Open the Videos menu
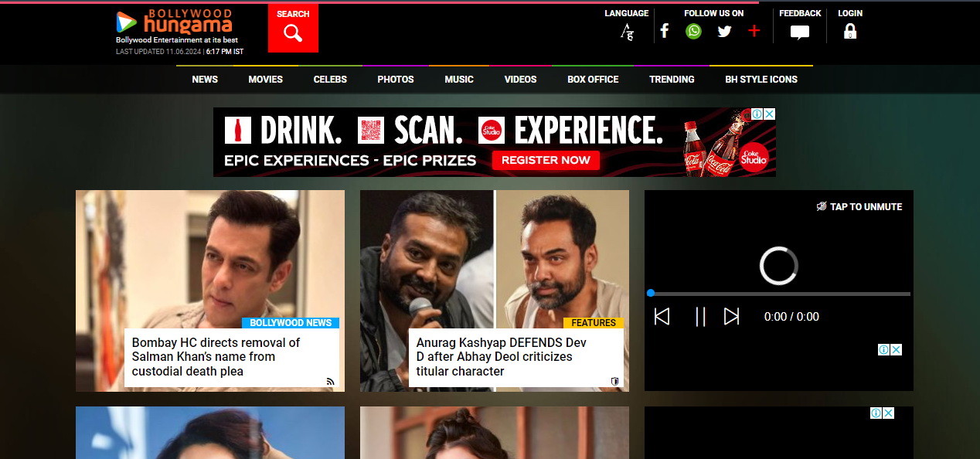This screenshot has width=980, height=459. (x=520, y=80)
